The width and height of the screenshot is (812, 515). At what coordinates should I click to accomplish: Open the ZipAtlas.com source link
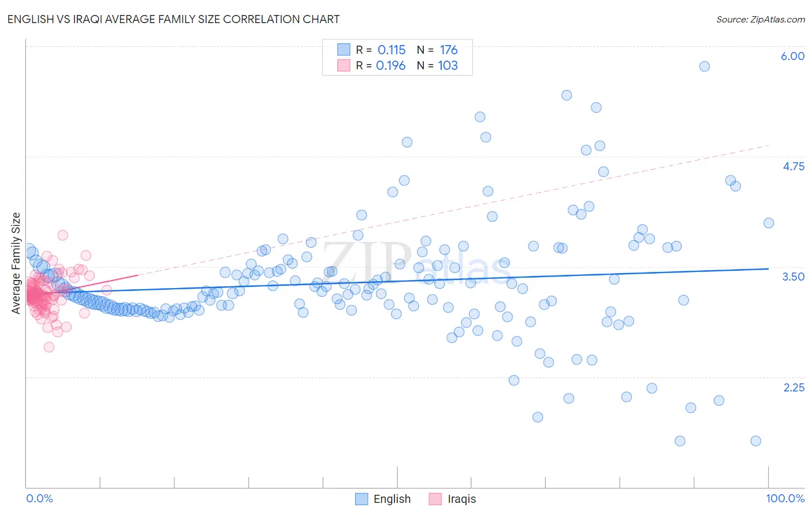[761, 19]
